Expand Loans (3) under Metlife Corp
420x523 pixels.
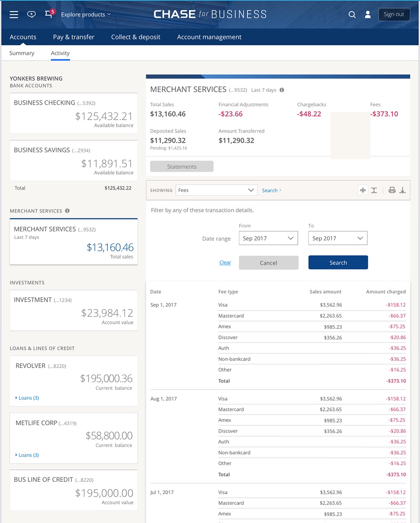pyautogui.click(x=27, y=455)
